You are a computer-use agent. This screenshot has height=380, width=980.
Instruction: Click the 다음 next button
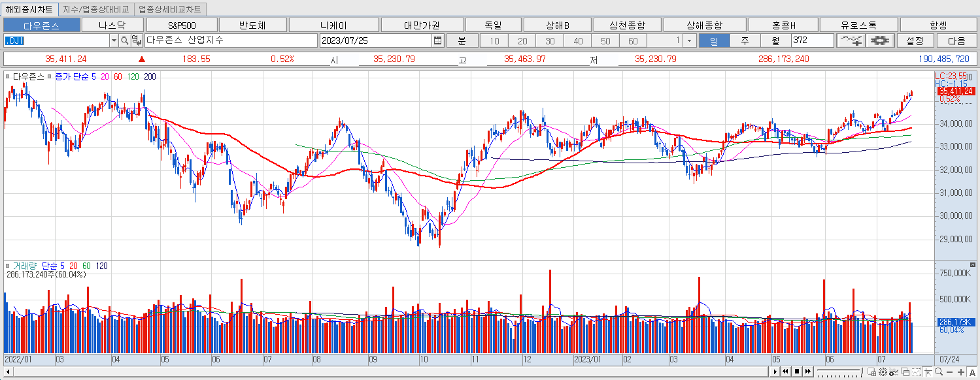point(956,40)
